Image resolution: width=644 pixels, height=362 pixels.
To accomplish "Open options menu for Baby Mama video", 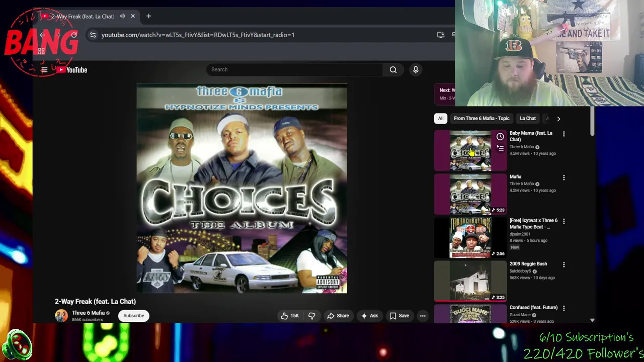I will pos(564,134).
